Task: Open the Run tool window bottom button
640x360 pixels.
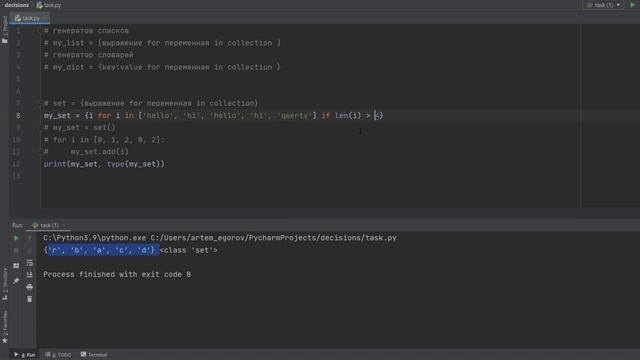Action: coord(25,355)
